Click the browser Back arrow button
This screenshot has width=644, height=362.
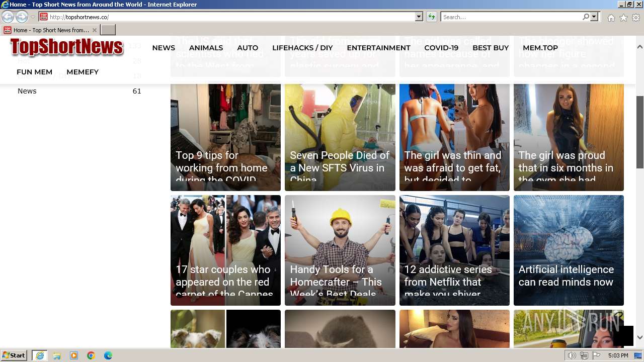tap(8, 17)
